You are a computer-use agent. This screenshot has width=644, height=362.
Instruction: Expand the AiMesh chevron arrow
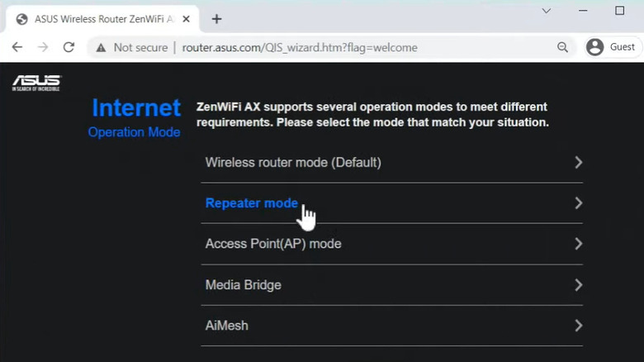[578, 326]
